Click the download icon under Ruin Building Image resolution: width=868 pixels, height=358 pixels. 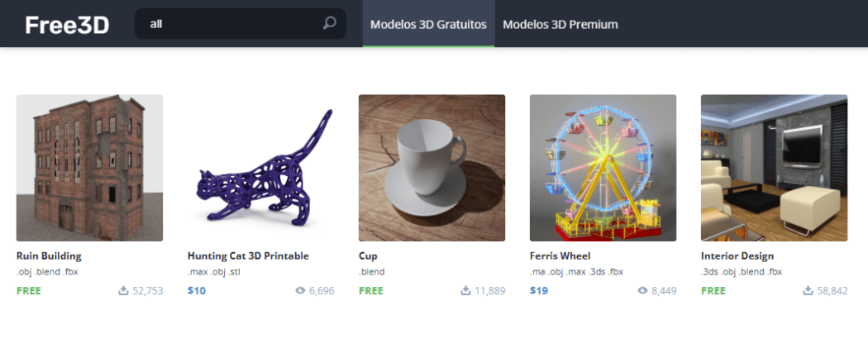[x=123, y=290]
